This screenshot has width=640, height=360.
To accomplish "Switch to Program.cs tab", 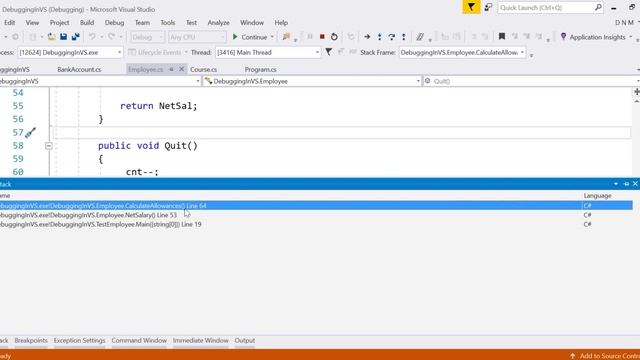I will point(260,69).
